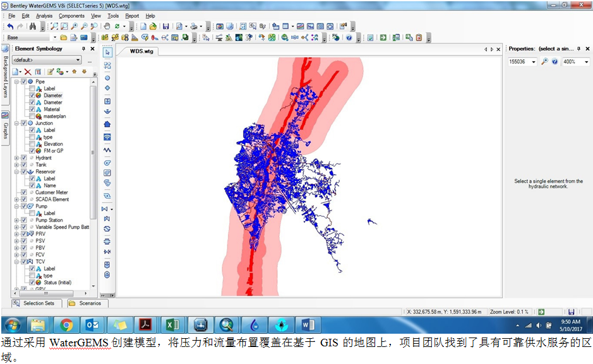This screenshot has width=593, height=364.
Task: Select the SCADA Element signal tool
Action: pyautogui.click(x=107, y=137)
